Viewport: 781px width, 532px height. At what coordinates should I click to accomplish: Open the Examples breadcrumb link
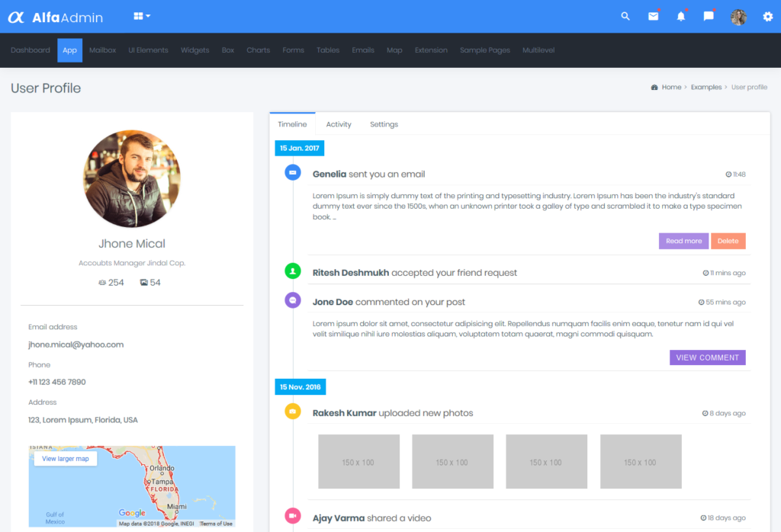coord(706,87)
